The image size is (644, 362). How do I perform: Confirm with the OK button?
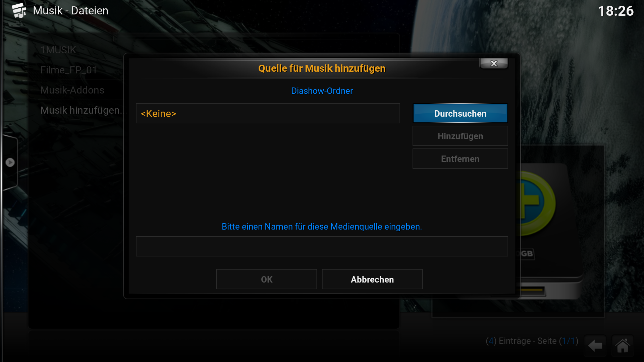point(267,279)
